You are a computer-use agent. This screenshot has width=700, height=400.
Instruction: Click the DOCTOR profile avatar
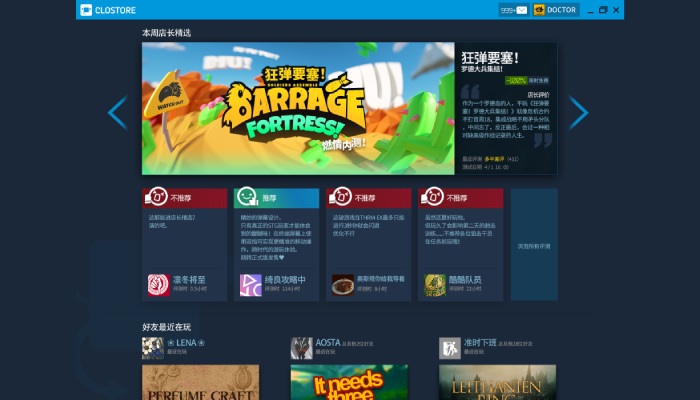tap(539, 10)
